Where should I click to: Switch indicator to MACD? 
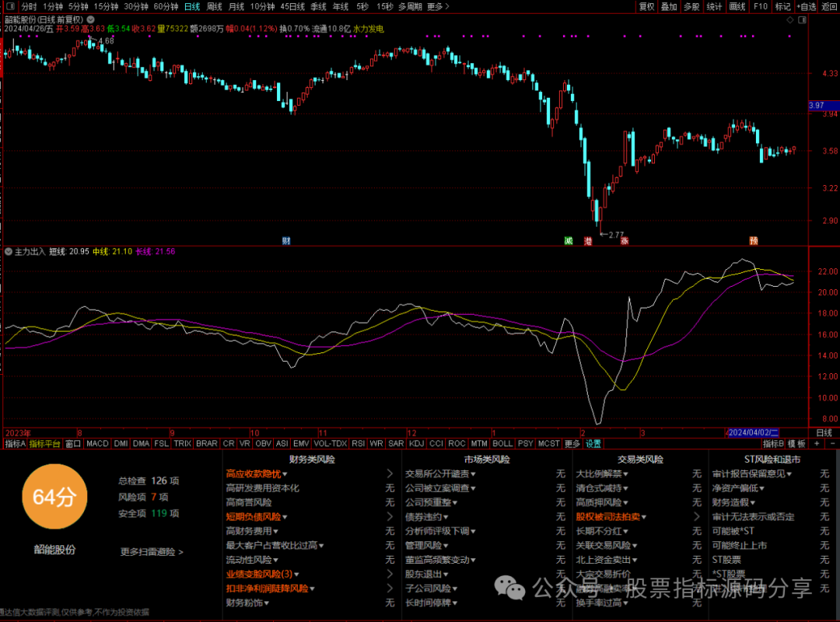pyautogui.click(x=97, y=444)
